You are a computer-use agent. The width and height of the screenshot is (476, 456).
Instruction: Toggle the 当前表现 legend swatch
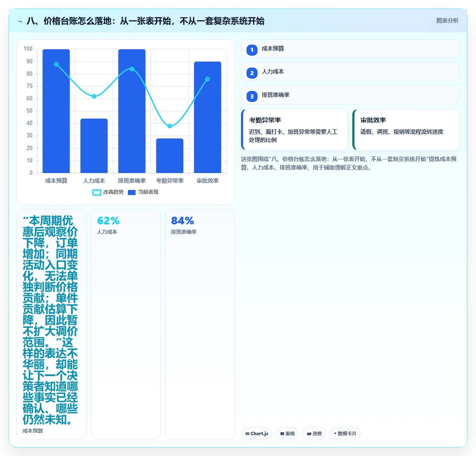point(131,193)
